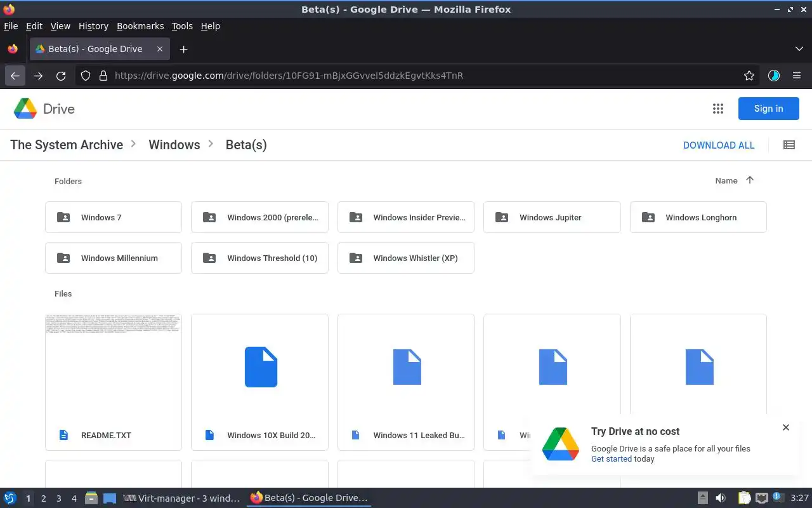
Task: Click the Windows 10X Build file icon
Action: (x=261, y=366)
